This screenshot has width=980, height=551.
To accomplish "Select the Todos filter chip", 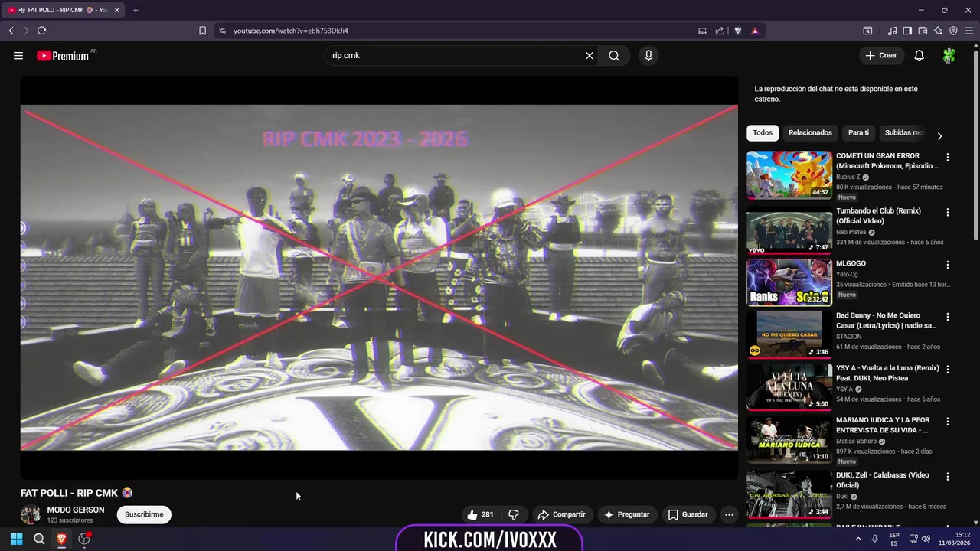I will [x=763, y=132].
